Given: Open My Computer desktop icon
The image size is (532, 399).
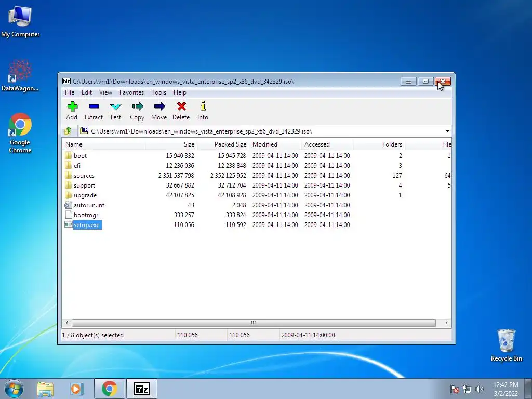Looking at the screenshot, I should click(x=20, y=21).
